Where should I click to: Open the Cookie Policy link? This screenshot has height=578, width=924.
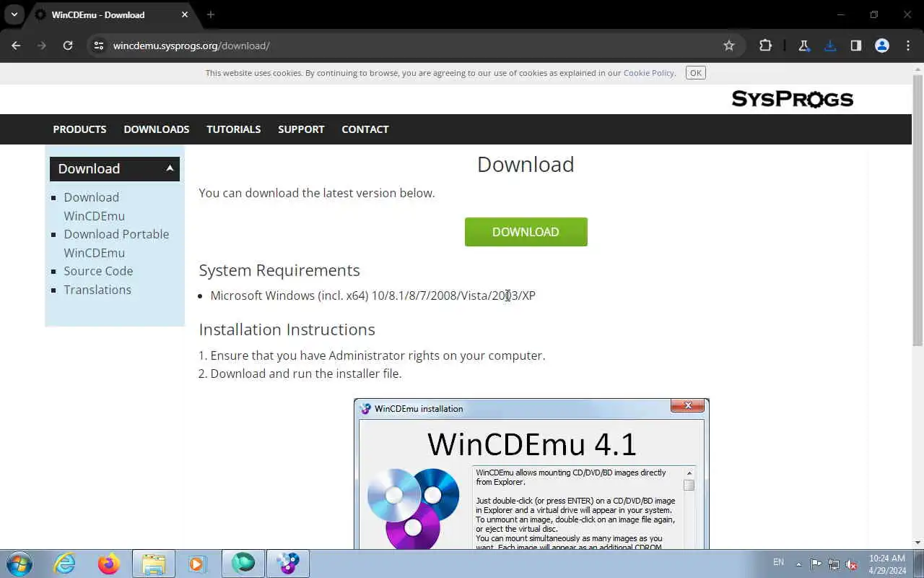click(648, 73)
